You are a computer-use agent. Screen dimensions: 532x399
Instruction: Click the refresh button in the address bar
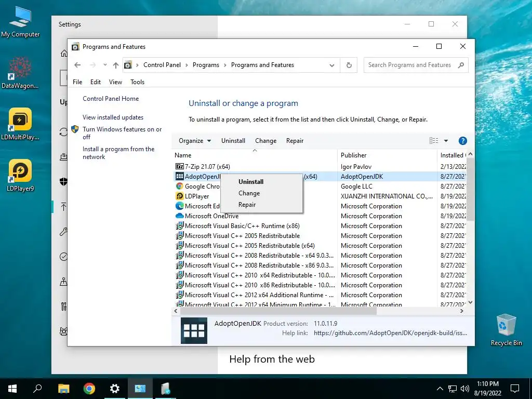pos(349,65)
